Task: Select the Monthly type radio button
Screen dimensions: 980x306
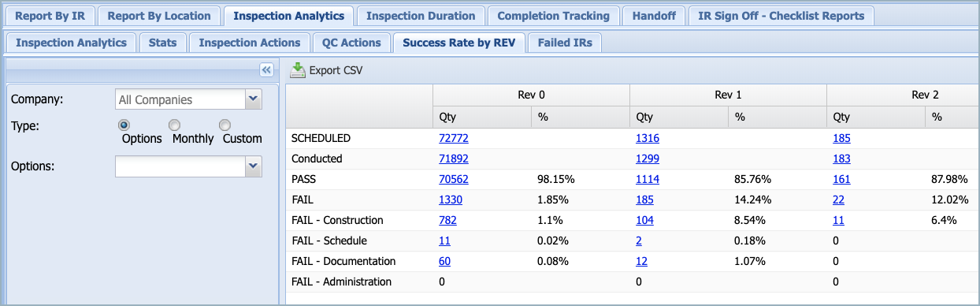Action: [175, 125]
